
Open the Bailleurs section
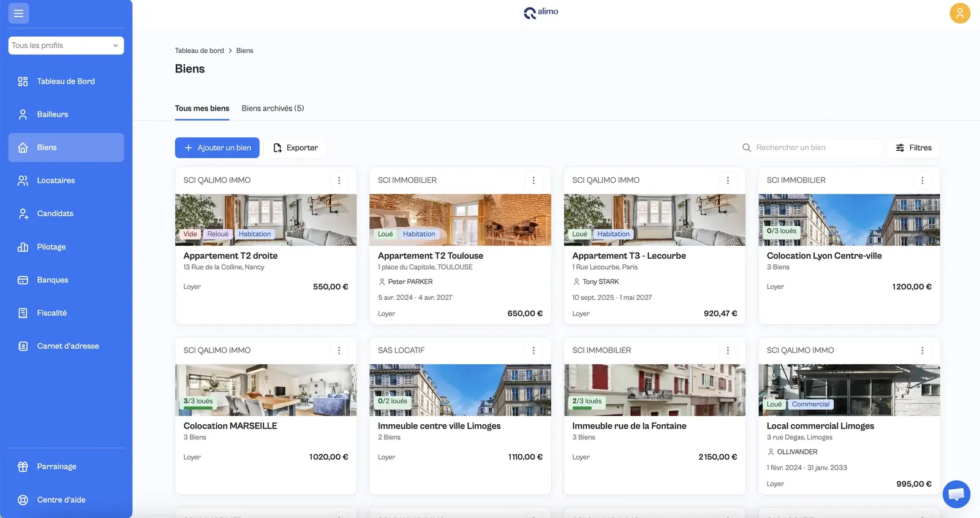tap(66, 115)
